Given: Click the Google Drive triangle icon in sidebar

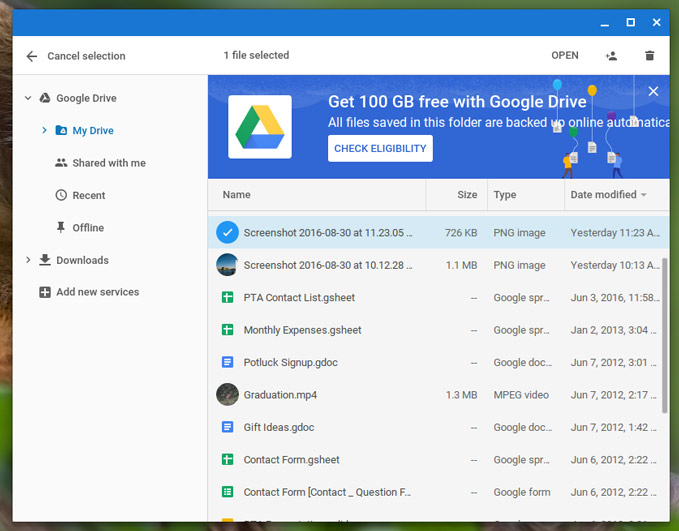Looking at the screenshot, I should click(x=45, y=98).
